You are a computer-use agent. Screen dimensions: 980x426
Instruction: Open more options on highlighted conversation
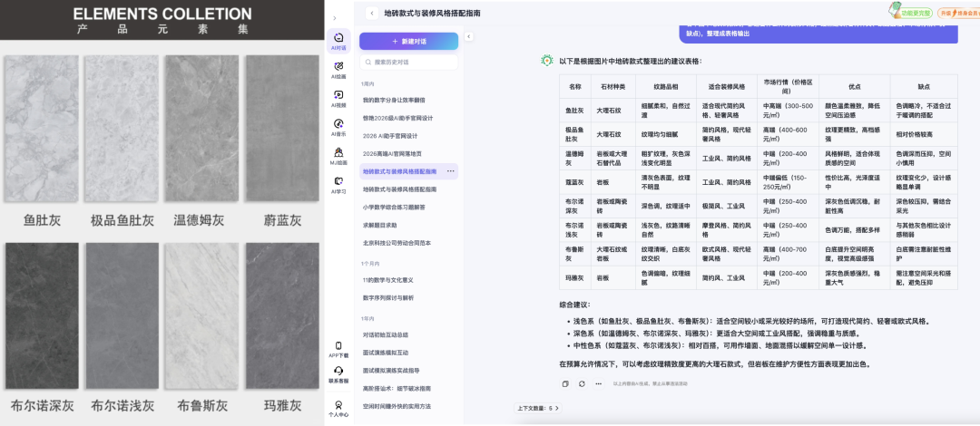(451, 171)
